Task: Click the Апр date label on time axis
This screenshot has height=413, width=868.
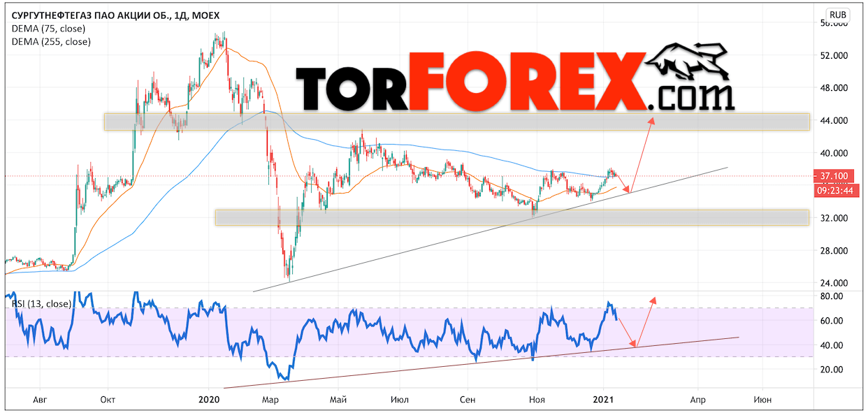Action: [x=697, y=400]
